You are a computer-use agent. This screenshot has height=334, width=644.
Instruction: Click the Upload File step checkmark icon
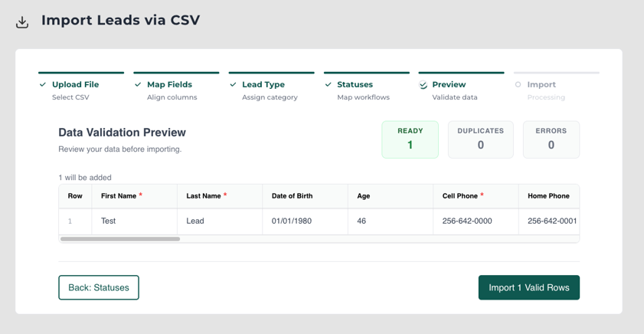(x=43, y=84)
